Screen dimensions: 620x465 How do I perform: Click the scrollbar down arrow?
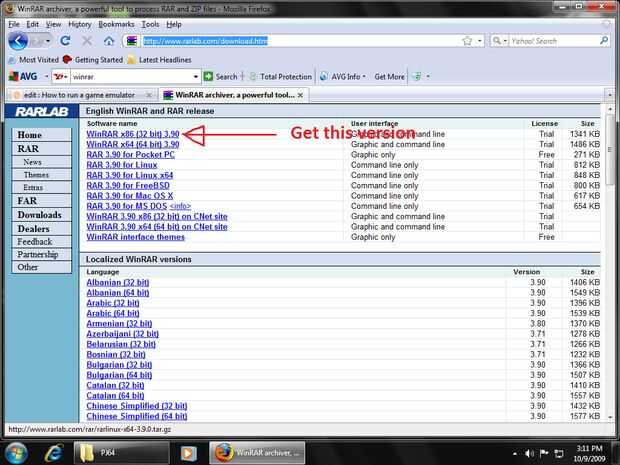click(610, 417)
